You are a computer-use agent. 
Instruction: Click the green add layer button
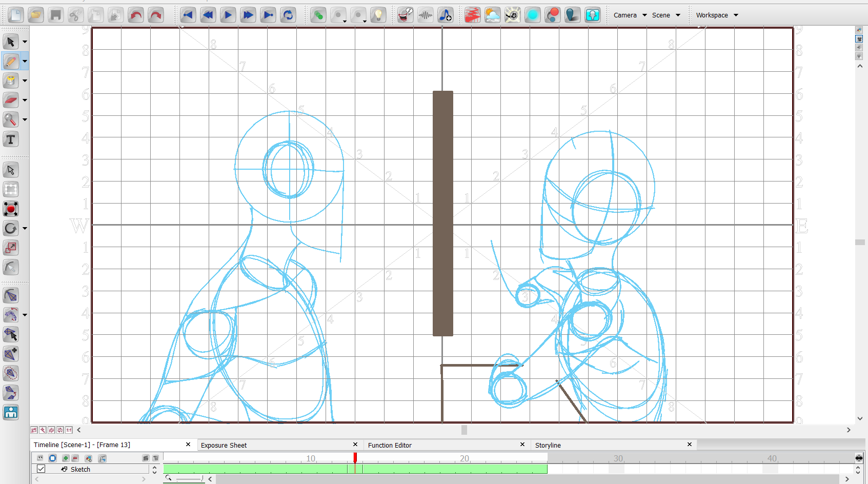66,458
